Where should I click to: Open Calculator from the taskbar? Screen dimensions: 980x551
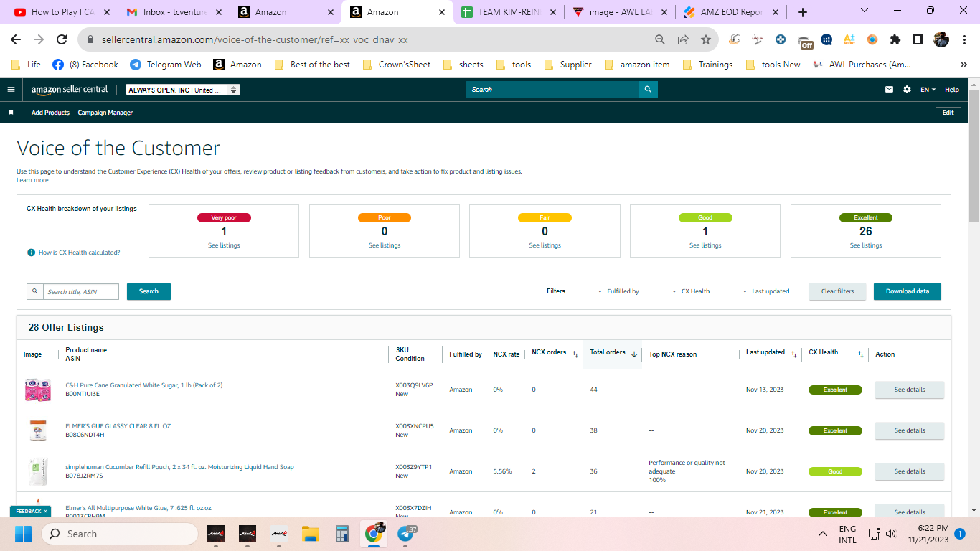[x=342, y=534]
